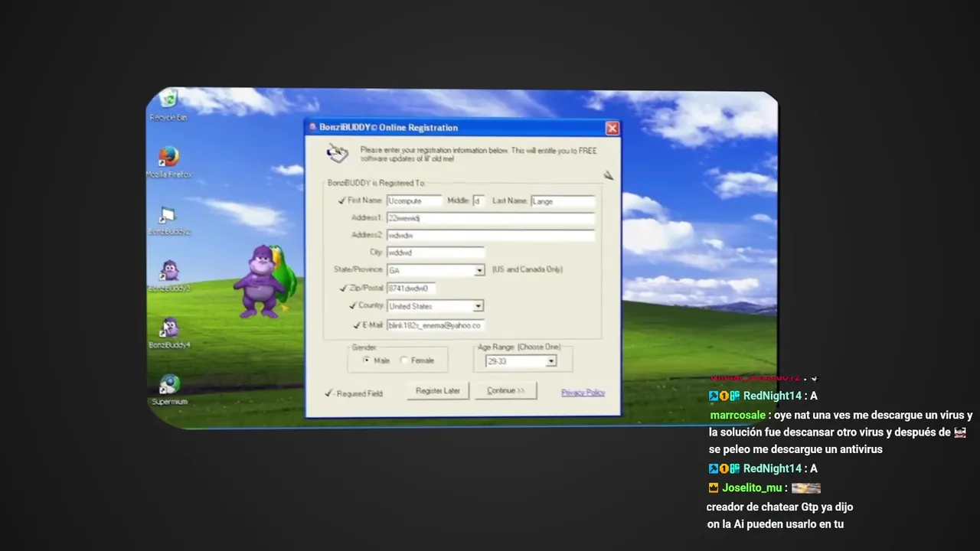Viewport: 980px width, 551px height.
Task: Click the BonziBUDDY title bar icon
Action: pos(312,128)
